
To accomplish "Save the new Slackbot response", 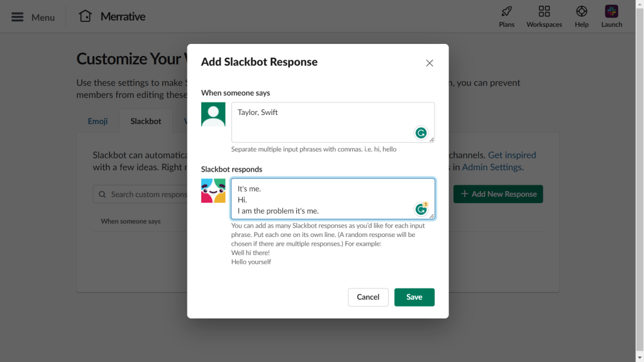I will pyautogui.click(x=414, y=297).
